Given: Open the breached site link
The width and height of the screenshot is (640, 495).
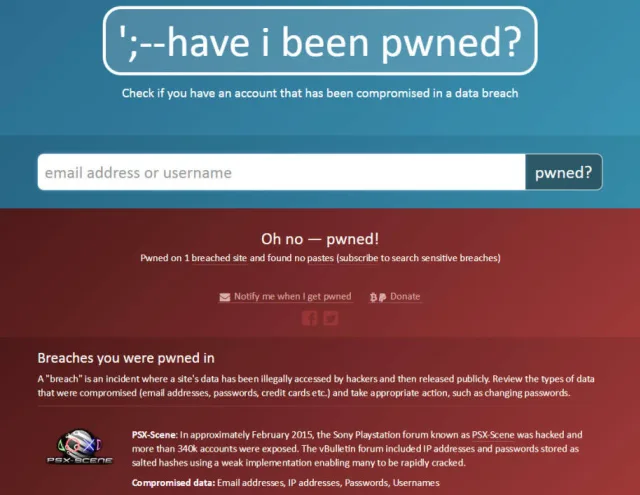Looking at the screenshot, I should [219, 258].
